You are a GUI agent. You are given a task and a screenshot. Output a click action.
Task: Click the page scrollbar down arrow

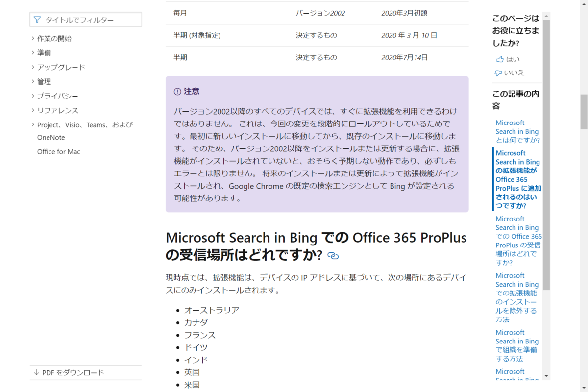584,387
